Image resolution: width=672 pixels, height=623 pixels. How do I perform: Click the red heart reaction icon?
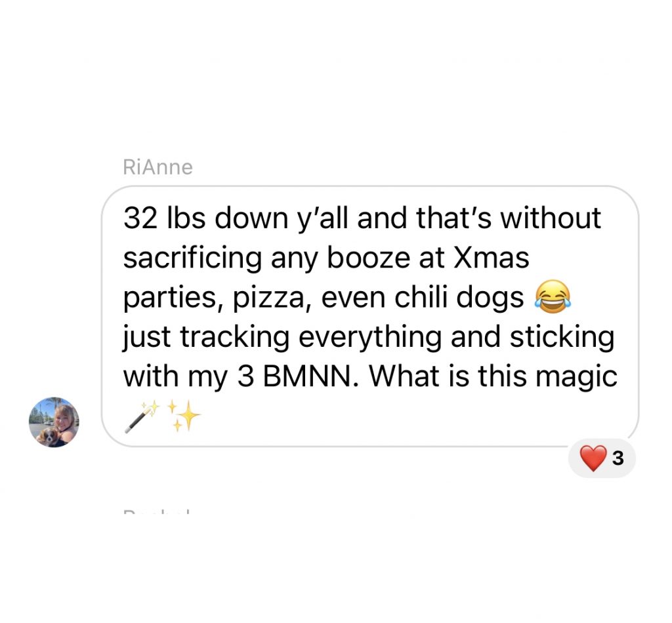point(593,458)
